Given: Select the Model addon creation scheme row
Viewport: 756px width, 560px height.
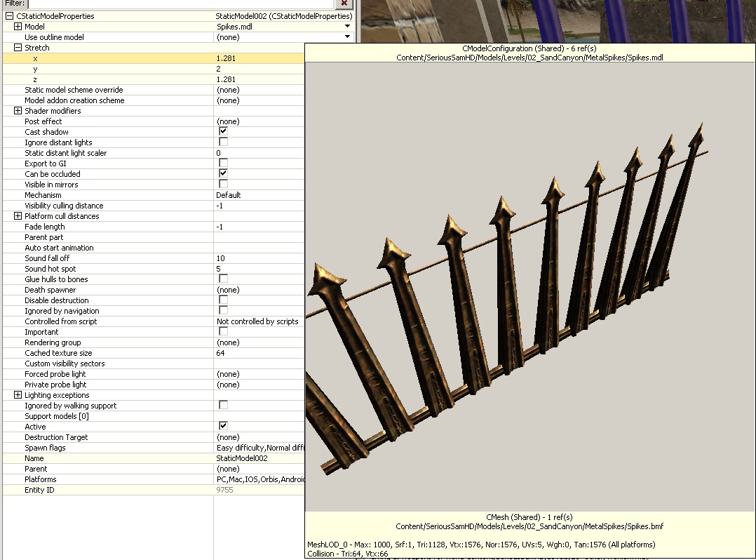Looking at the screenshot, I should pos(154,100).
